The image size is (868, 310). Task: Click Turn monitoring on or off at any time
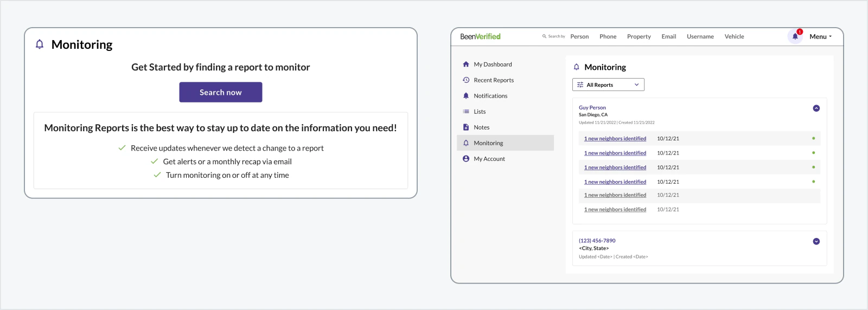pyautogui.click(x=227, y=175)
